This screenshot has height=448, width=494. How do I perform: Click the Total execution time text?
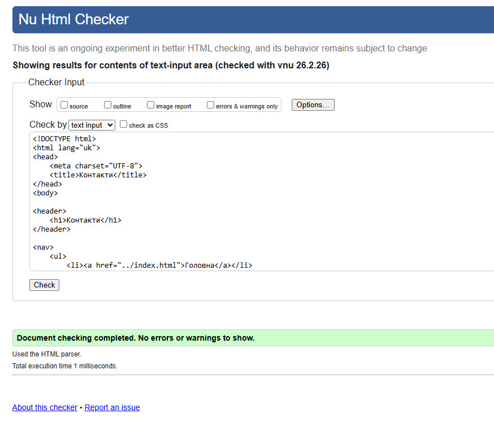pos(65,366)
